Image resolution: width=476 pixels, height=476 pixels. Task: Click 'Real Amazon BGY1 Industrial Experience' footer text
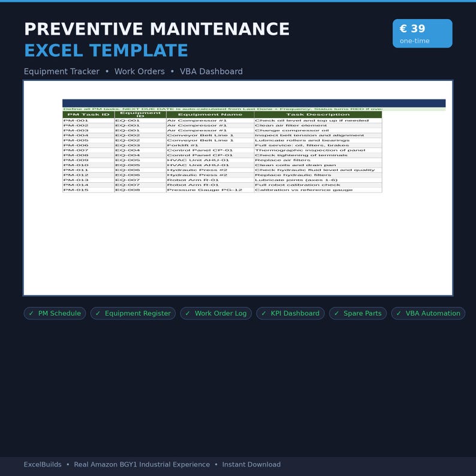pos(141,465)
